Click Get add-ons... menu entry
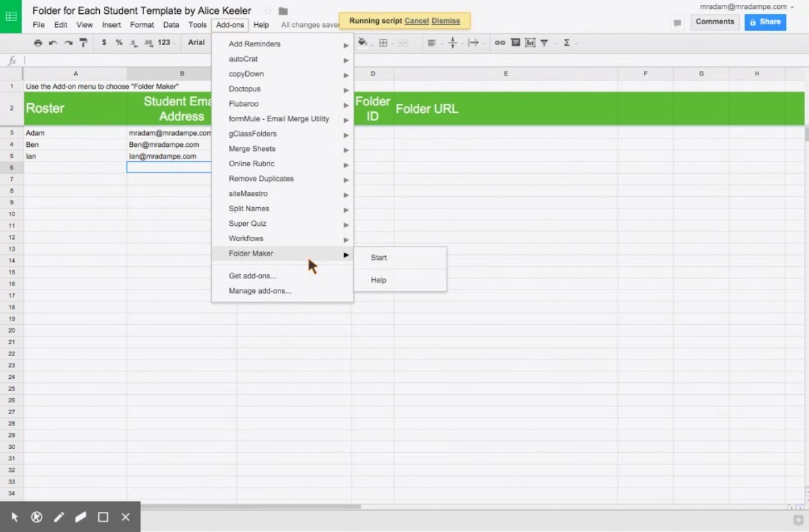Image resolution: width=809 pixels, height=532 pixels. pyautogui.click(x=282, y=276)
